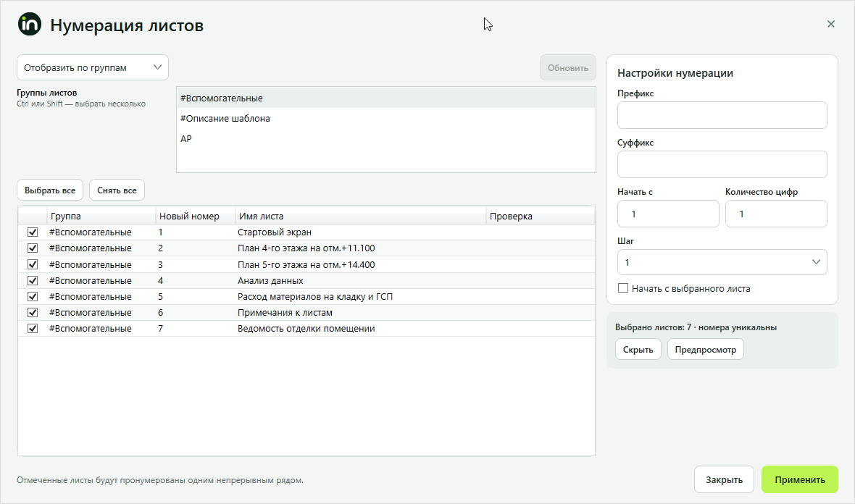
Task: Click the Группа column header
Action: tap(101, 216)
